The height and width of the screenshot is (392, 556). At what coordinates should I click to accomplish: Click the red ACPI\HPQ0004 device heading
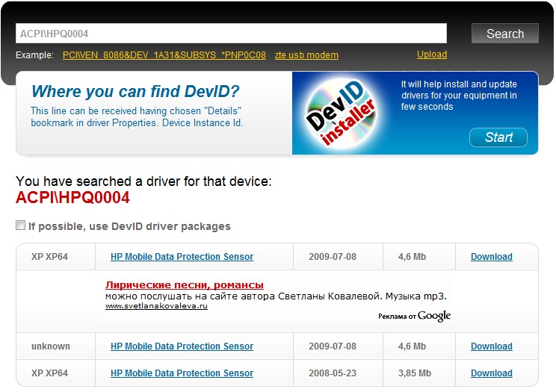[x=72, y=197]
